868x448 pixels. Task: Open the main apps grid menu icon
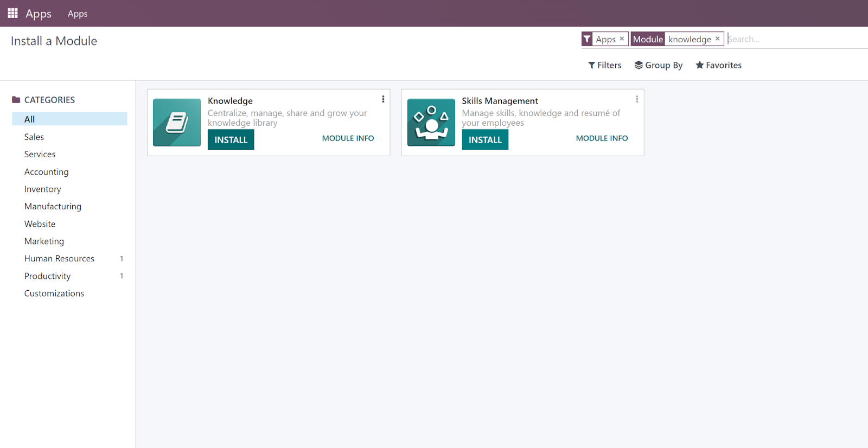[x=12, y=13]
